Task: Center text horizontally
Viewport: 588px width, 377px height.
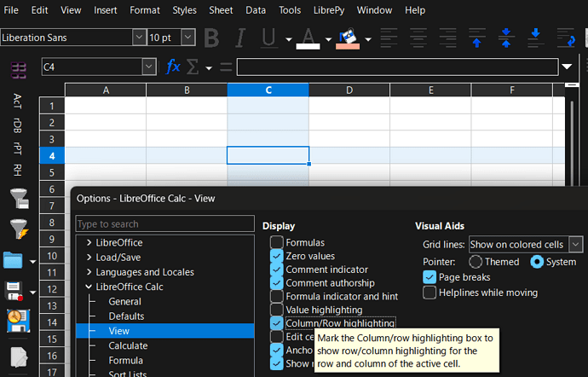Action: click(418, 38)
